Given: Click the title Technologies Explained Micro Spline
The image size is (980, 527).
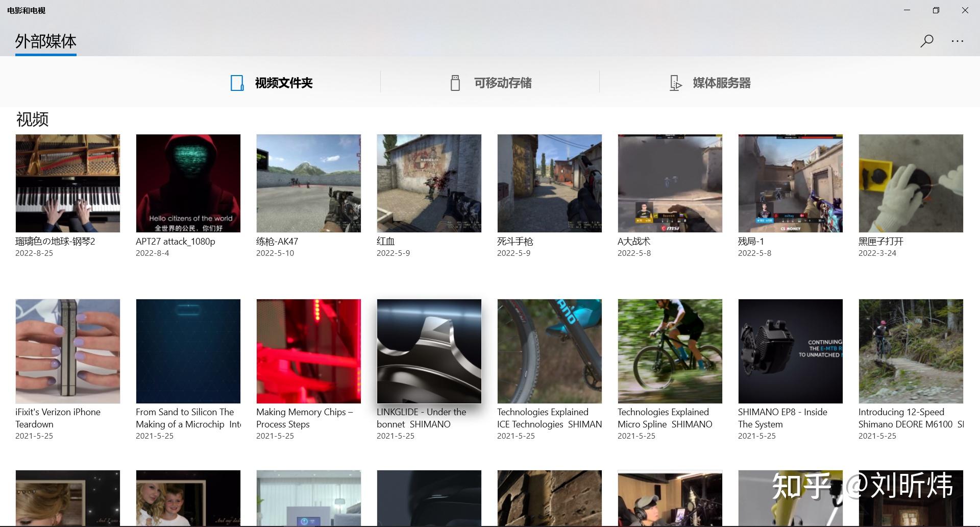Looking at the screenshot, I should tap(665, 418).
